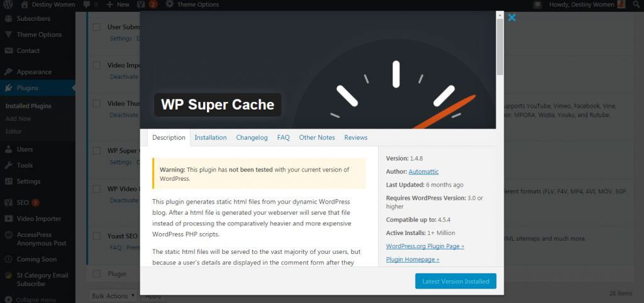
Task: Toggle the bottom Plugin select-all checkbox
Action: coord(97,274)
